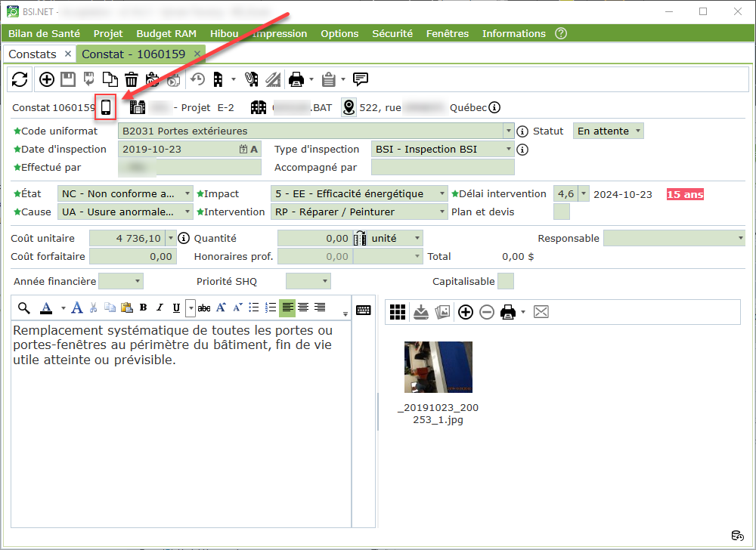756x550 pixels.
Task: Open the comment speech bubble icon
Action: (x=361, y=79)
